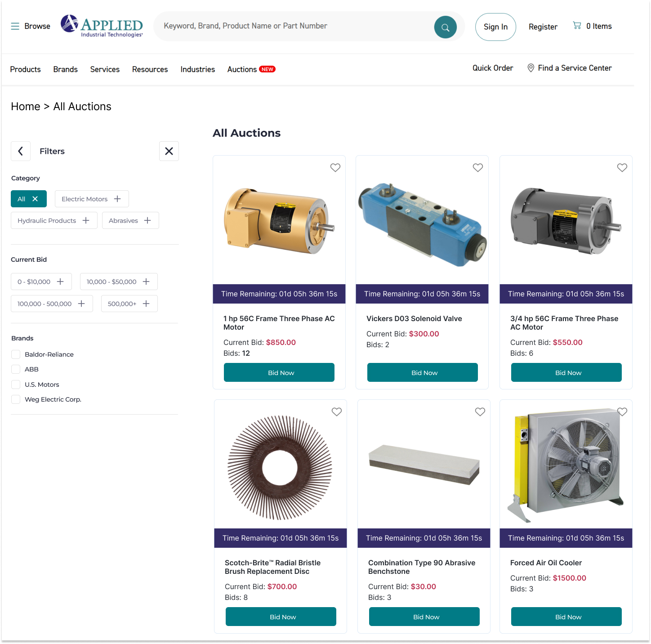Click All Auctions breadcrumb
651x644 pixels.
pos(82,107)
